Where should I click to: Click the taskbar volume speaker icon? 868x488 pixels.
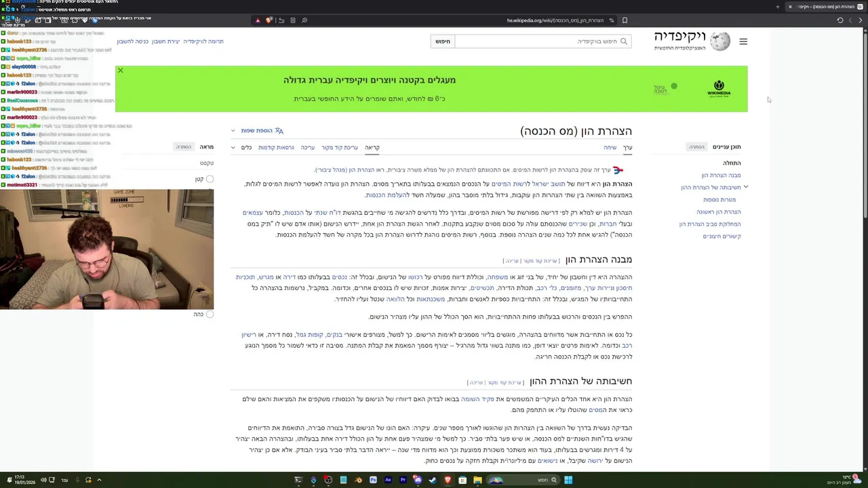click(x=43, y=480)
